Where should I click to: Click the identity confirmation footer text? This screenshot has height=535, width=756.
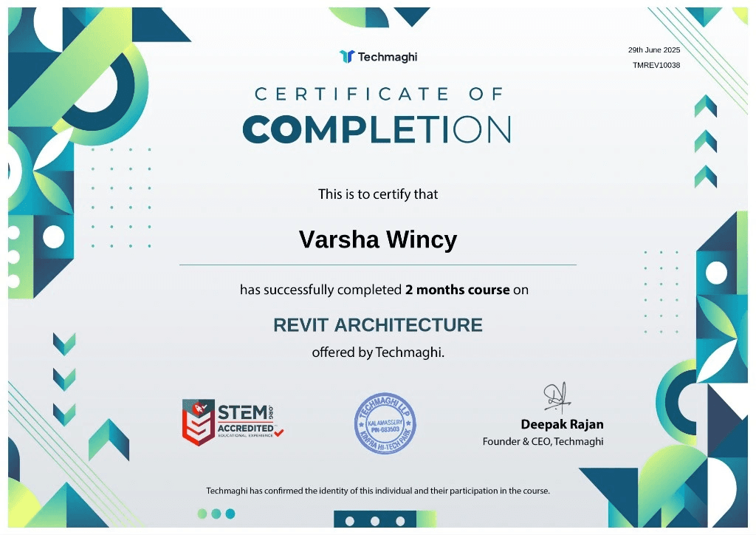pyautogui.click(x=378, y=491)
